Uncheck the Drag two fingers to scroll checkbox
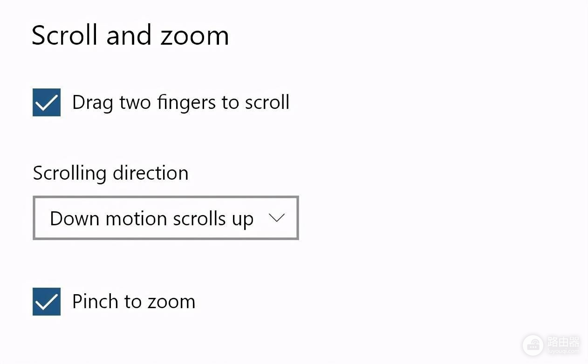This screenshot has height=364, width=588. click(47, 102)
